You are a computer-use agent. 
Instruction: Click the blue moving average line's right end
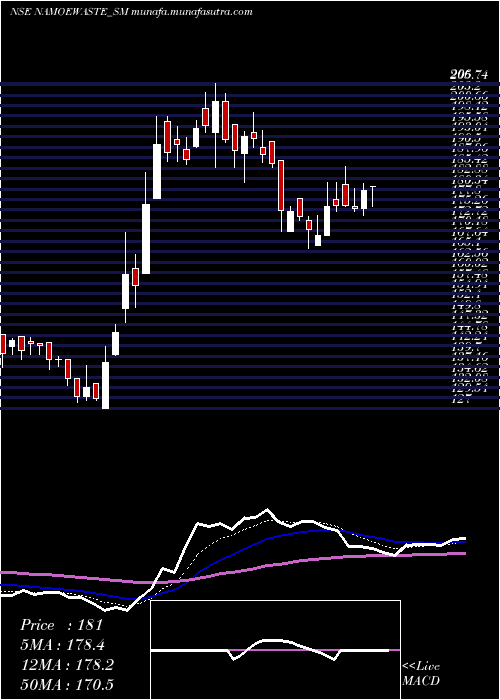coord(464,542)
